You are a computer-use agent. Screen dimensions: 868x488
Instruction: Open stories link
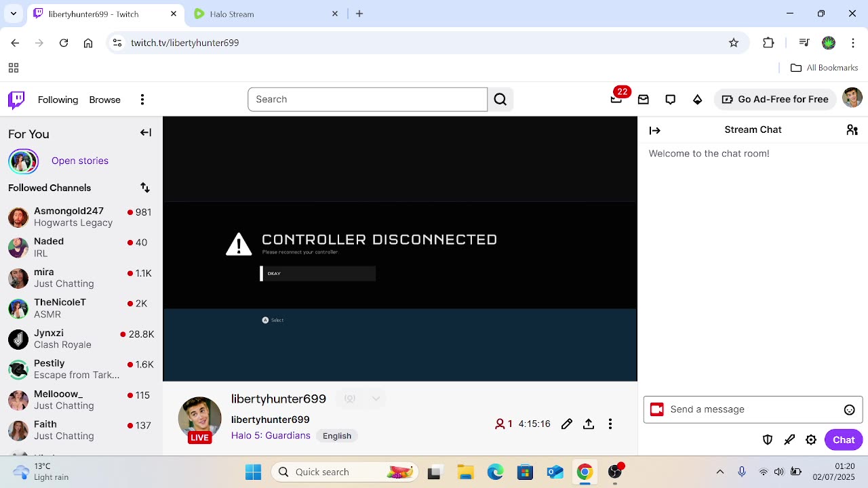[80, 161]
